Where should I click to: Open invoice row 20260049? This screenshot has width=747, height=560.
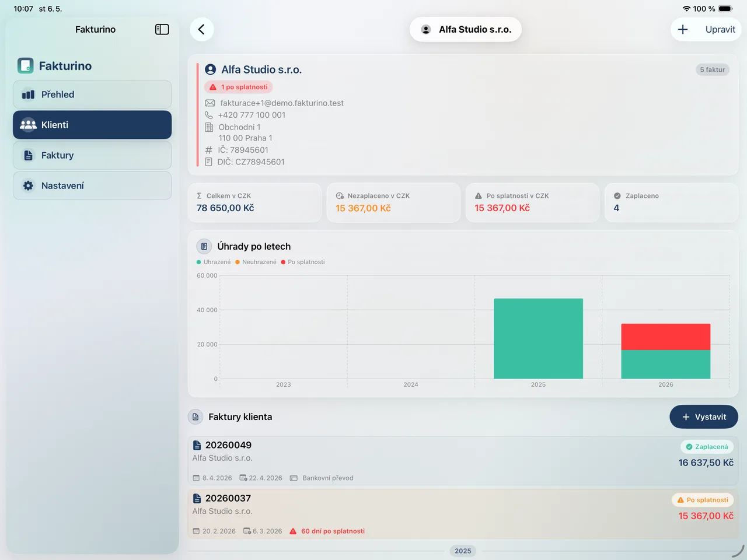pos(463,461)
